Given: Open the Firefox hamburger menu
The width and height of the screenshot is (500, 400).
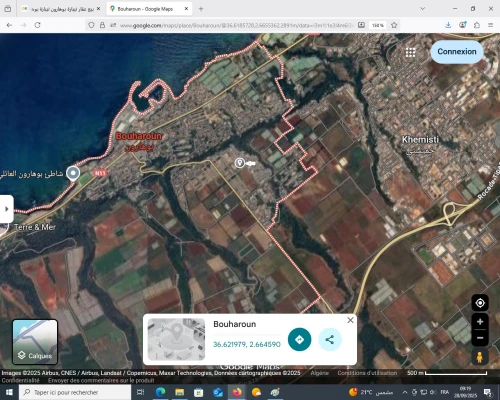Looking at the screenshot, I should (x=491, y=25).
